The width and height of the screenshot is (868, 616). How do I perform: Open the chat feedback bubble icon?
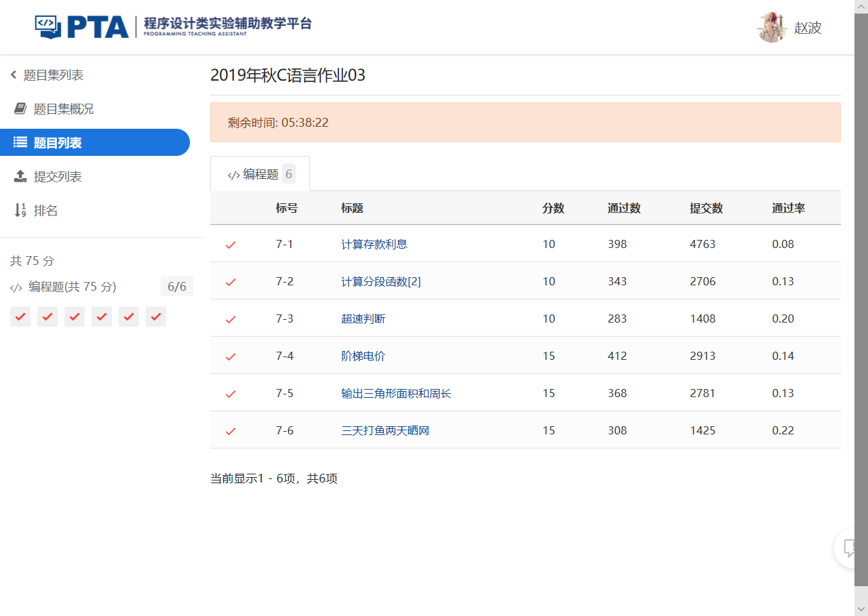848,548
